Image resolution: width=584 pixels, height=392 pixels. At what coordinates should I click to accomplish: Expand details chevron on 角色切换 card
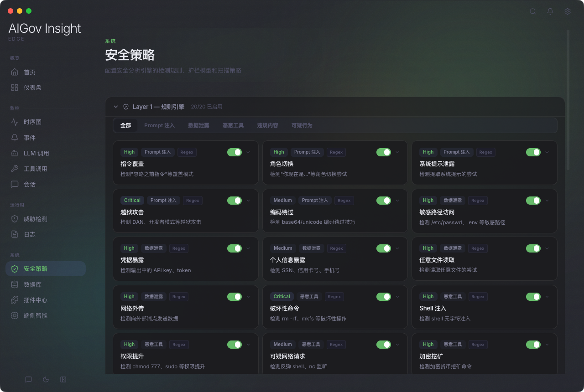[397, 152]
